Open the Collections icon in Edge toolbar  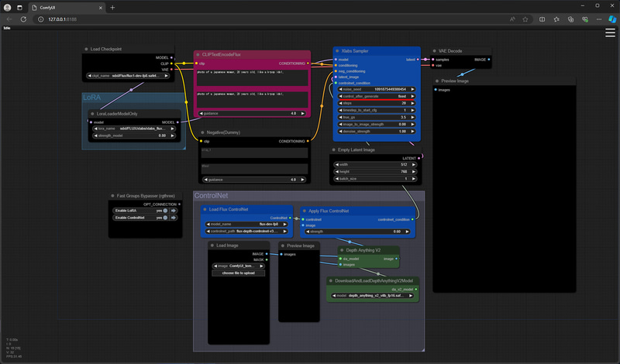(x=570, y=19)
